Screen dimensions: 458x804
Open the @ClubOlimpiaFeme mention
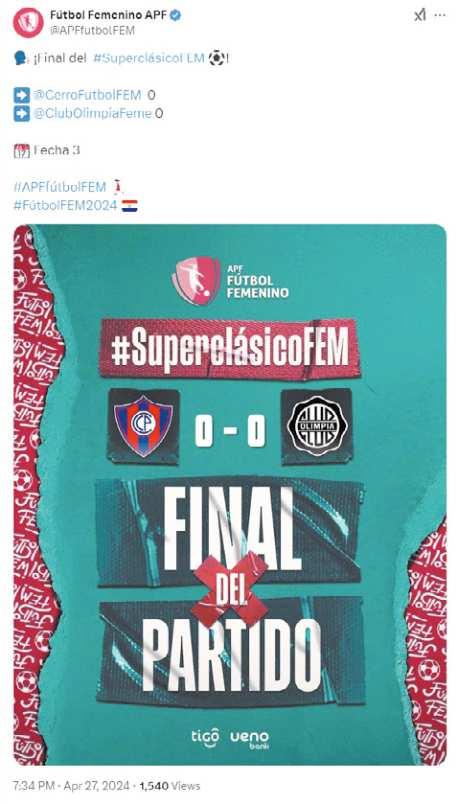(93, 113)
